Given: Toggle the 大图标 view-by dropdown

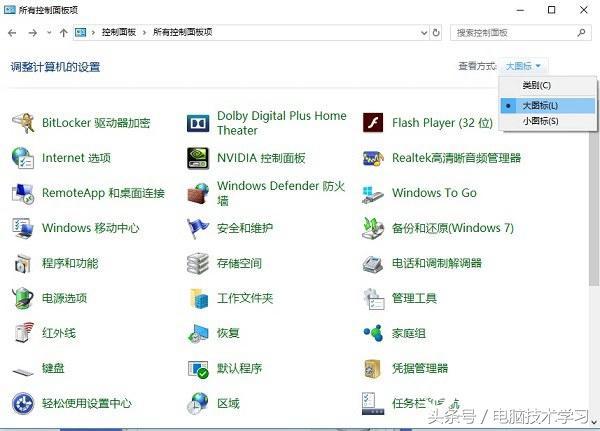Looking at the screenshot, I should coord(523,66).
